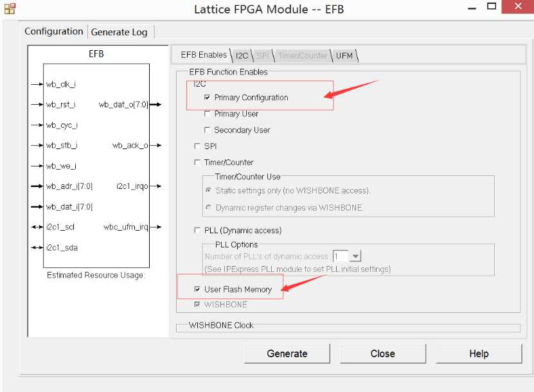Enable the Timer/Counter checkbox
Viewport: 534px width, 392px height.
(197, 162)
